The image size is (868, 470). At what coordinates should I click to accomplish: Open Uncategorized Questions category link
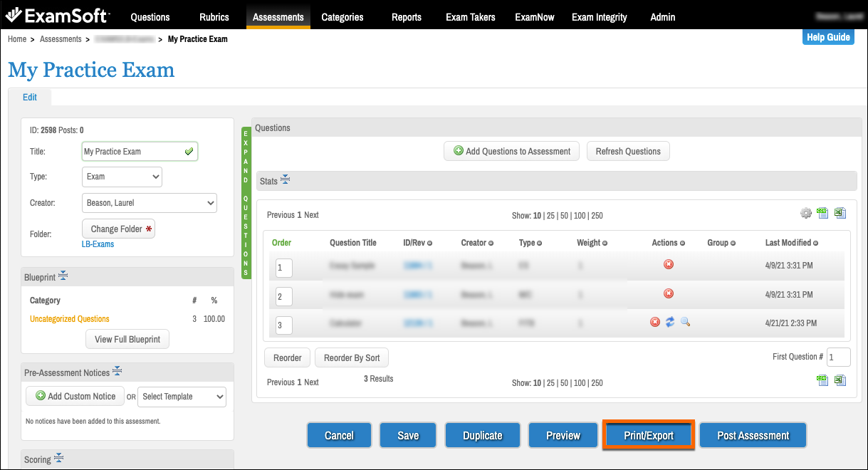click(70, 319)
